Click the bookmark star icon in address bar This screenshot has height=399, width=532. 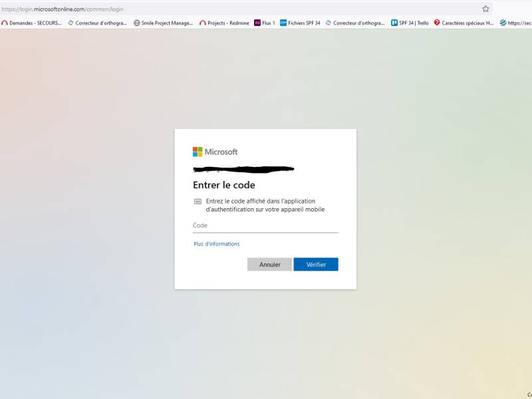coord(485,9)
